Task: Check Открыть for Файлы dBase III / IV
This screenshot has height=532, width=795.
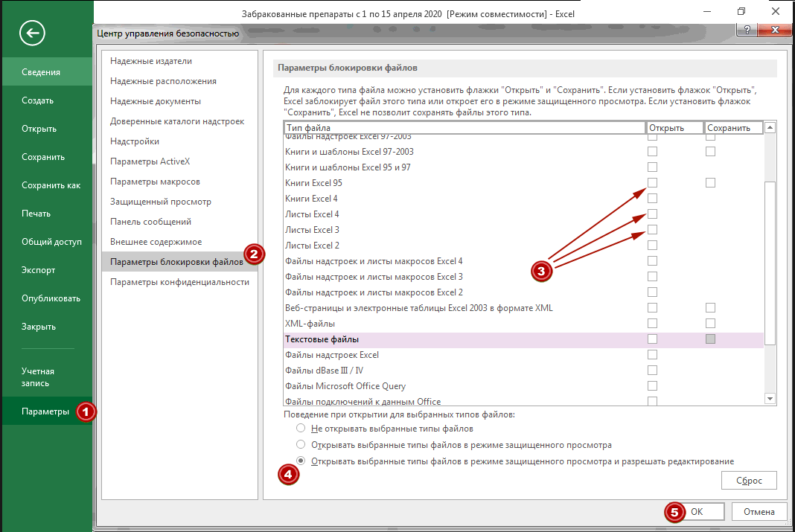Action: [653, 371]
